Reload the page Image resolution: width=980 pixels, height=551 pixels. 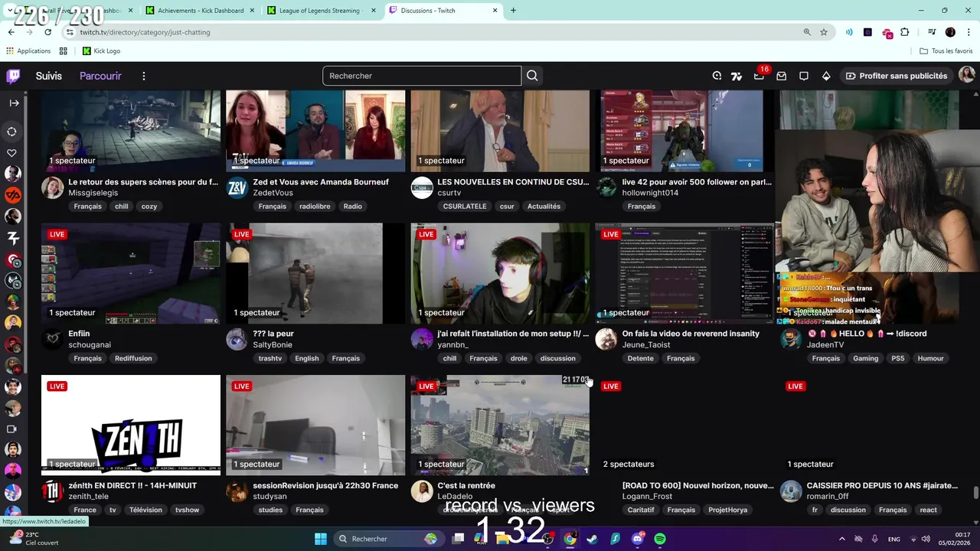pyautogui.click(x=47, y=32)
